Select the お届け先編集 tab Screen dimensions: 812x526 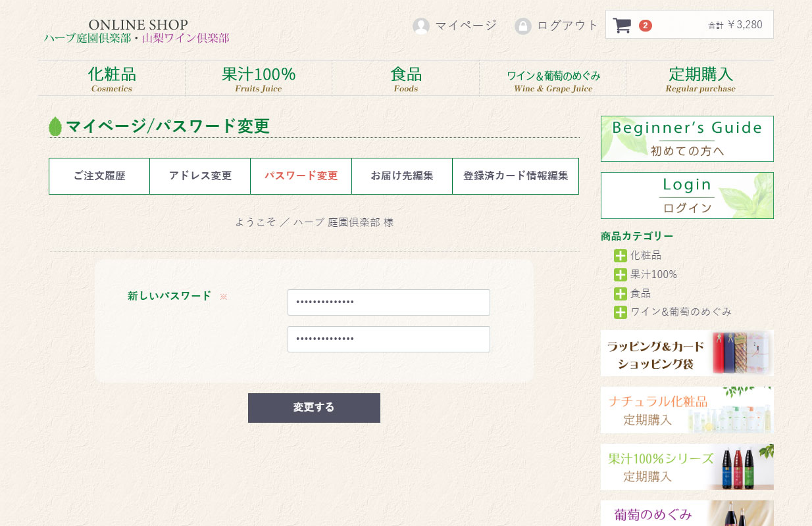[401, 176]
